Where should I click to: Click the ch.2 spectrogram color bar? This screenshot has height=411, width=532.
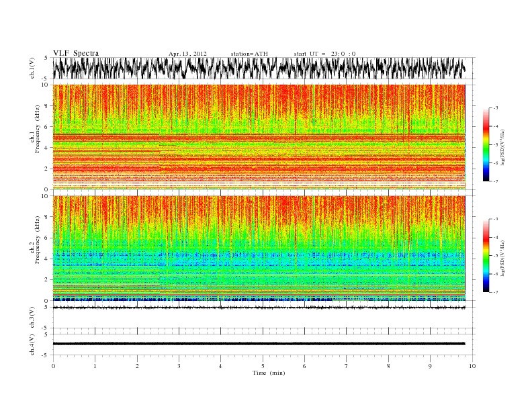[x=486, y=256]
